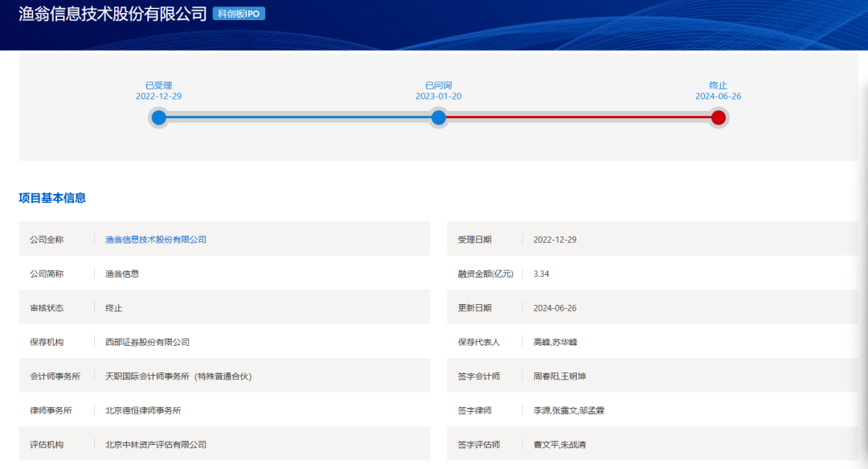Click the 已问询 status label
868x469 pixels.
[439, 85]
